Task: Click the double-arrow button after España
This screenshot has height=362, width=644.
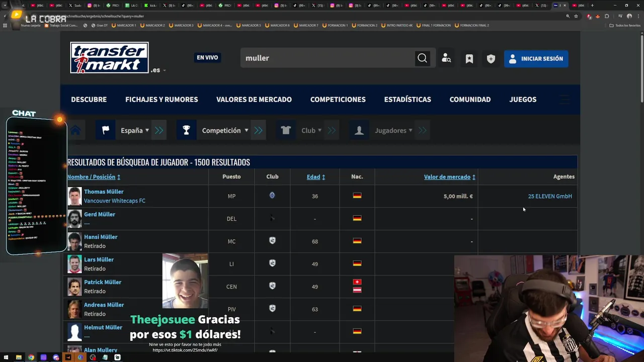Action: coord(159,130)
